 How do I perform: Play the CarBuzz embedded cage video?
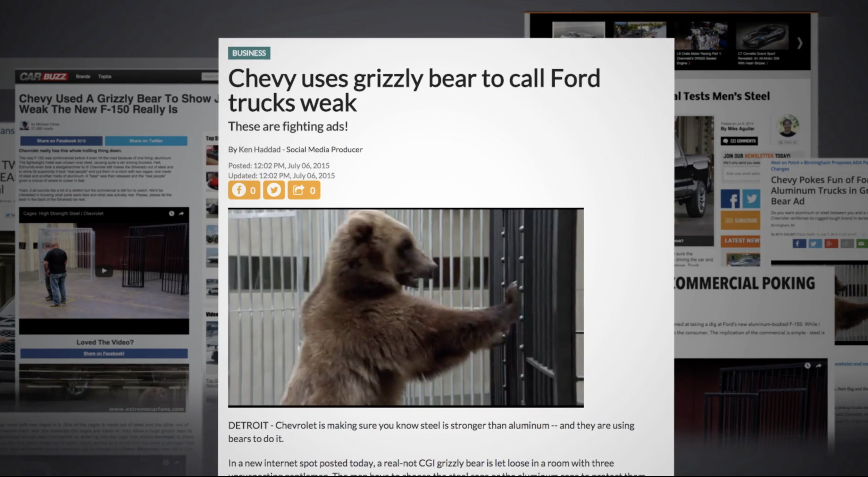click(x=104, y=271)
